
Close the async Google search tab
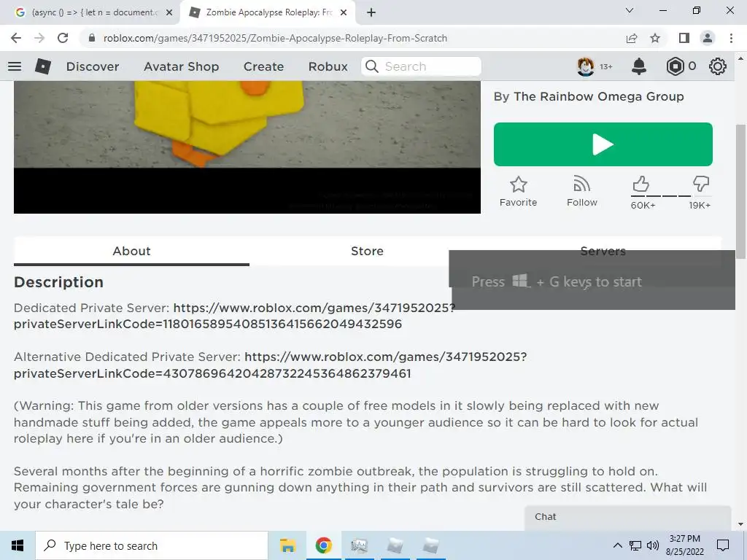point(169,12)
